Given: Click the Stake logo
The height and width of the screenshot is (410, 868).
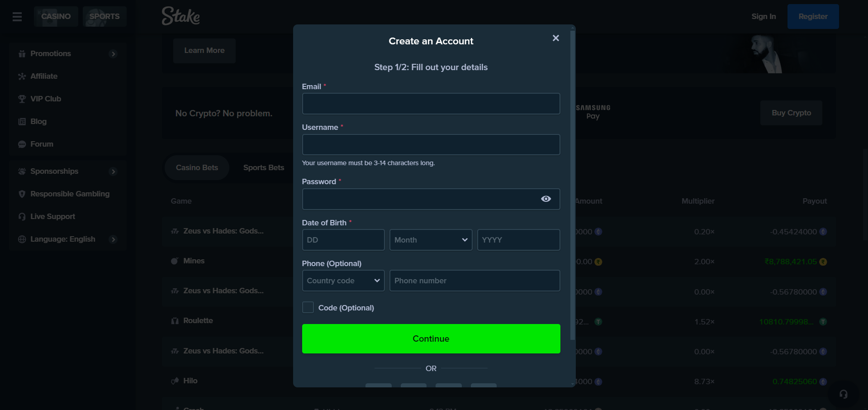Looking at the screenshot, I should point(181,16).
